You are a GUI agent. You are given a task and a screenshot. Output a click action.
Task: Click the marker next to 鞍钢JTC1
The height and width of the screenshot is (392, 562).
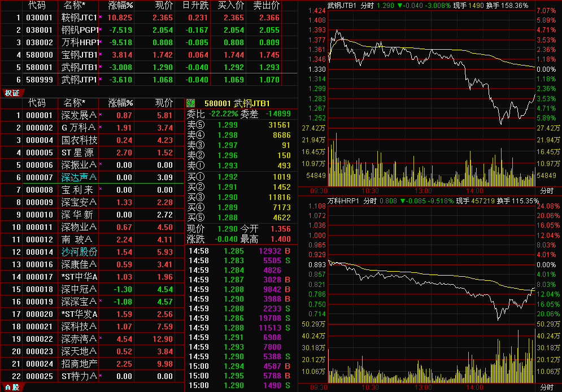(x=100, y=18)
